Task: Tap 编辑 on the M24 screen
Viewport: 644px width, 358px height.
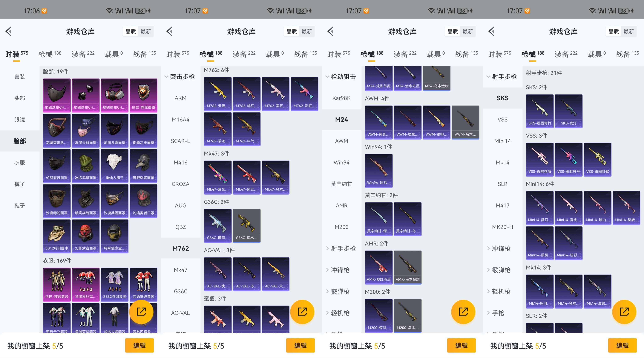Action: tap(461, 346)
